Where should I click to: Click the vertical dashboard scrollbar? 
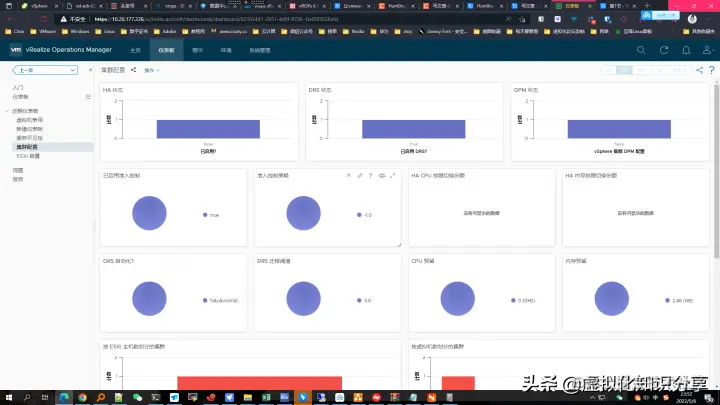pyautogui.click(x=716, y=170)
